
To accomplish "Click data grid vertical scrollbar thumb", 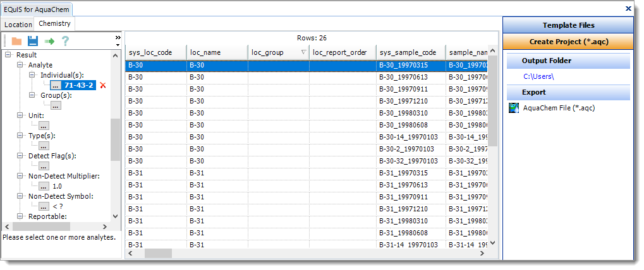I will [x=493, y=101].
